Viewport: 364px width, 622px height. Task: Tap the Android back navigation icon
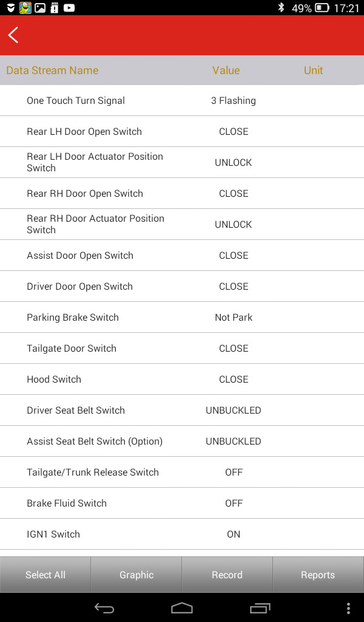(x=104, y=608)
